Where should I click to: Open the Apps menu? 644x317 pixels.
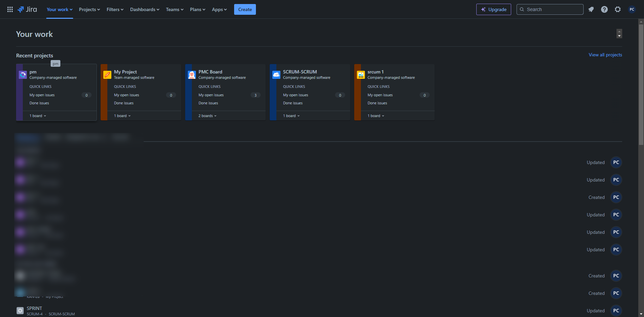tap(219, 9)
